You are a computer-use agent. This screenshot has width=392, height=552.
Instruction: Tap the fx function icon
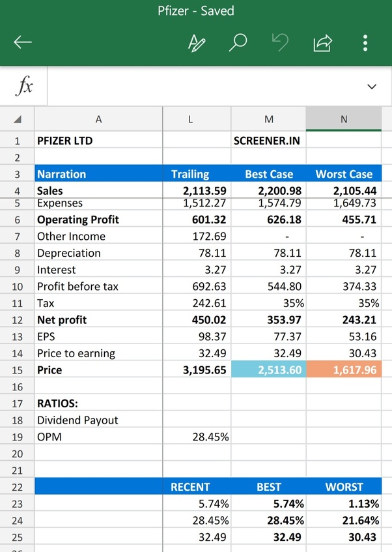click(x=24, y=86)
